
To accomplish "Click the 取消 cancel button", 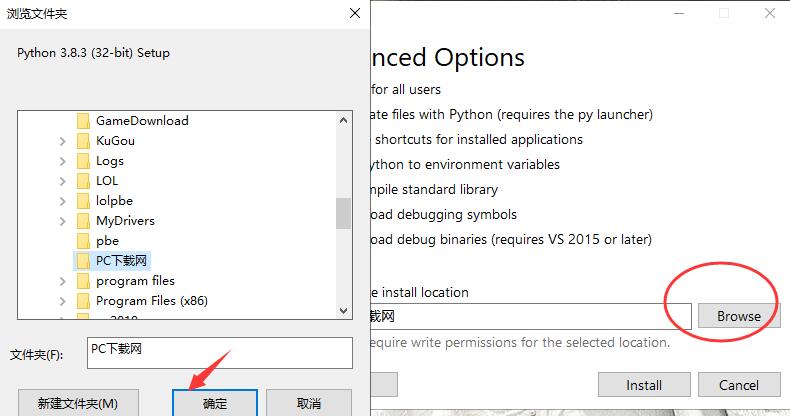I will click(x=309, y=403).
